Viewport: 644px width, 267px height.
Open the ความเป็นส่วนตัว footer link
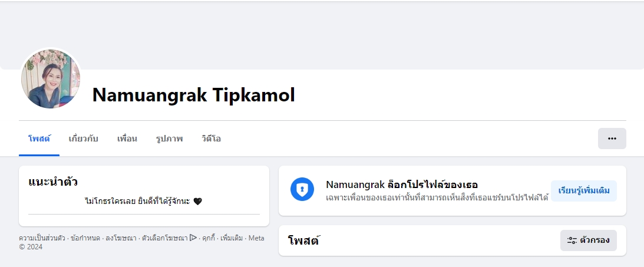coord(41,238)
